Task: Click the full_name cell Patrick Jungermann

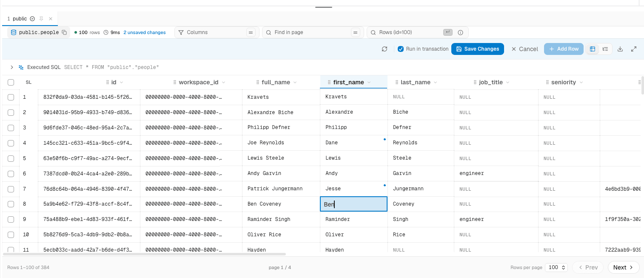Action: pos(281,189)
